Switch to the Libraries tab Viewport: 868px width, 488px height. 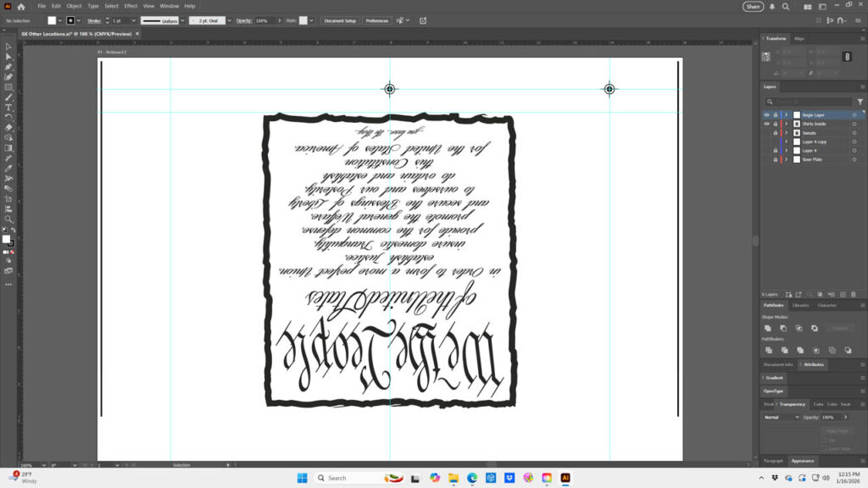(x=800, y=305)
